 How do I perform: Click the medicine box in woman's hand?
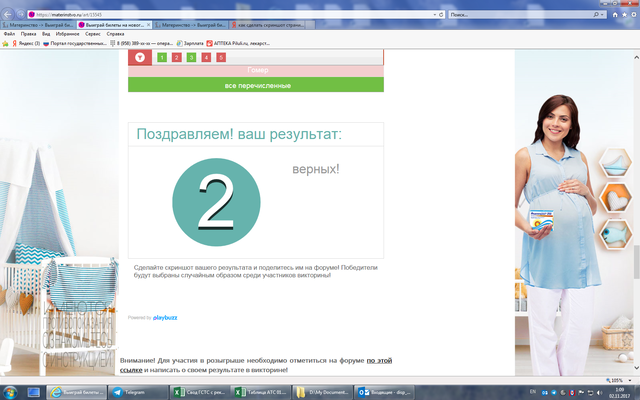tap(542, 220)
